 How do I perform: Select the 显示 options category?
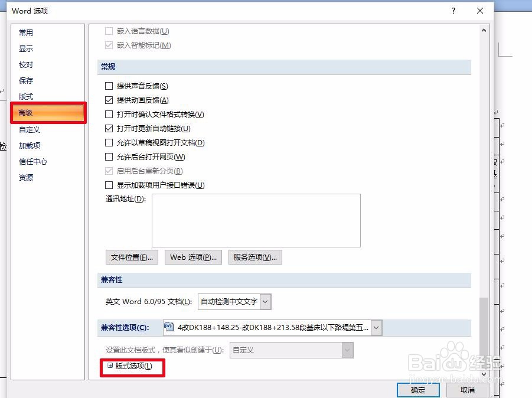26,48
